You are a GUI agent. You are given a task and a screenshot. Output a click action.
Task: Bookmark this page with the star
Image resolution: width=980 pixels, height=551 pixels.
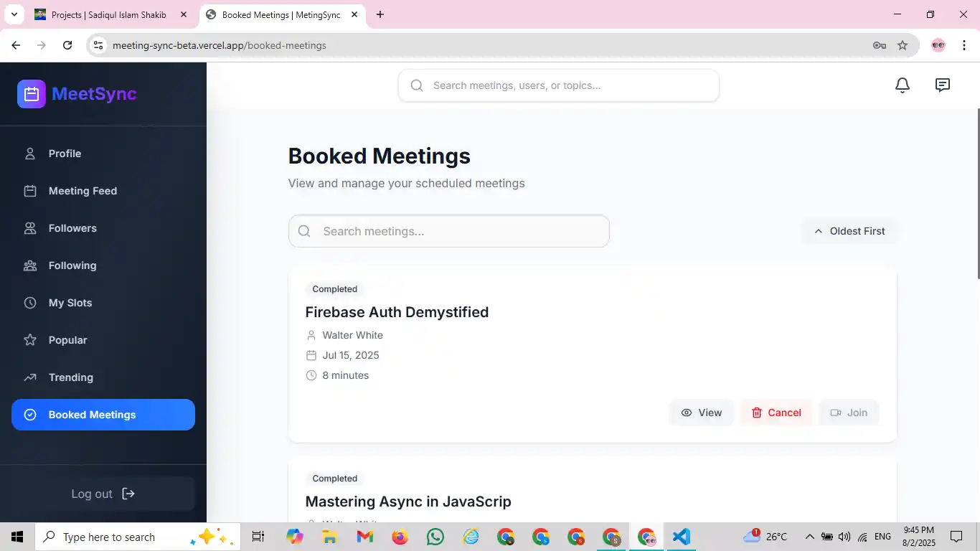coord(903,45)
